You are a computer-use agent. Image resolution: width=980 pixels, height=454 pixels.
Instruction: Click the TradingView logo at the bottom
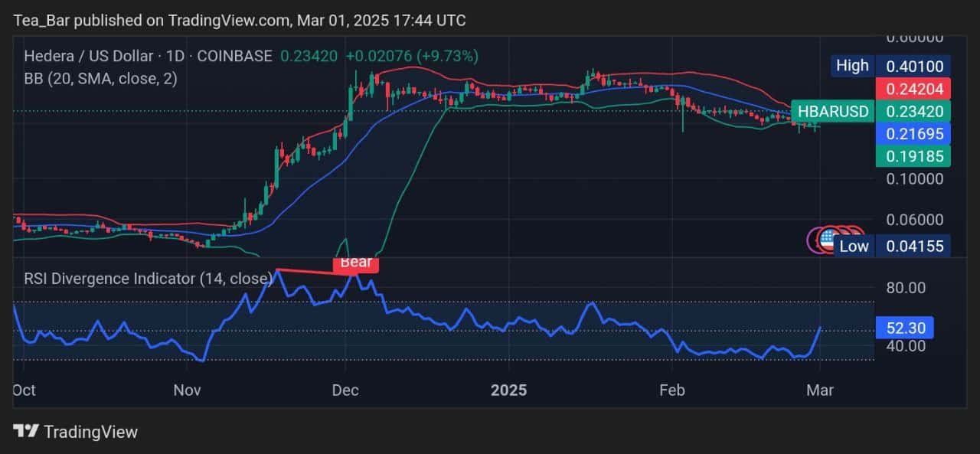pos(76,432)
